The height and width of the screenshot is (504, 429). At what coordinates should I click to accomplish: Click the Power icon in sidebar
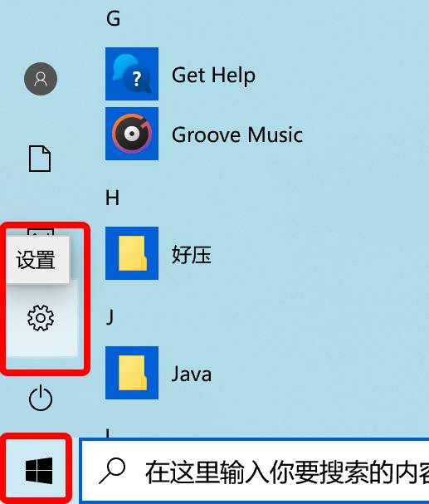click(x=41, y=398)
